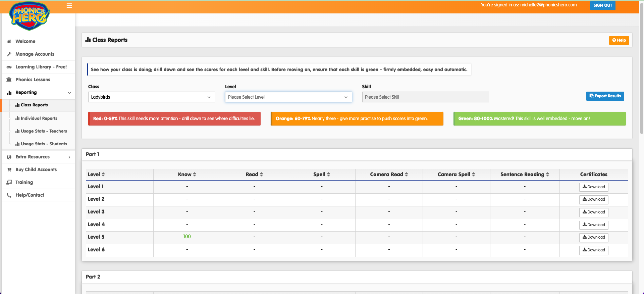The image size is (644, 294).
Task: Click the Welcome home icon
Action: pos(9,41)
